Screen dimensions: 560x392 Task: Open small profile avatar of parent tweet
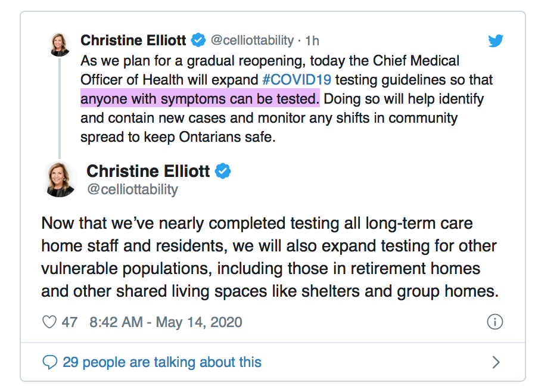(60, 45)
